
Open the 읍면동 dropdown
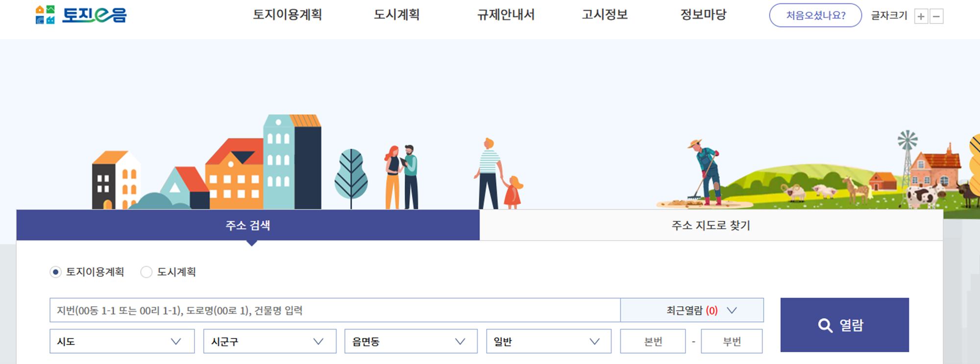(x=411, y=341)
